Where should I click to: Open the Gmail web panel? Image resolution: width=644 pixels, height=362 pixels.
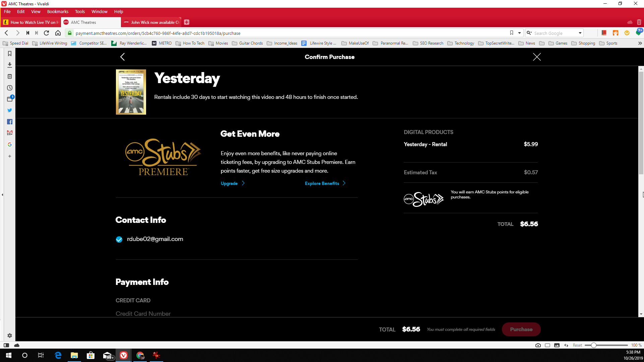coord(10,133)
